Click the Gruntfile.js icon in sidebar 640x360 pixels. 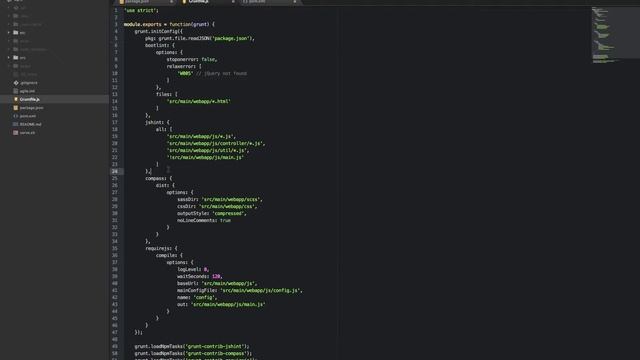[x=16, y=99]
